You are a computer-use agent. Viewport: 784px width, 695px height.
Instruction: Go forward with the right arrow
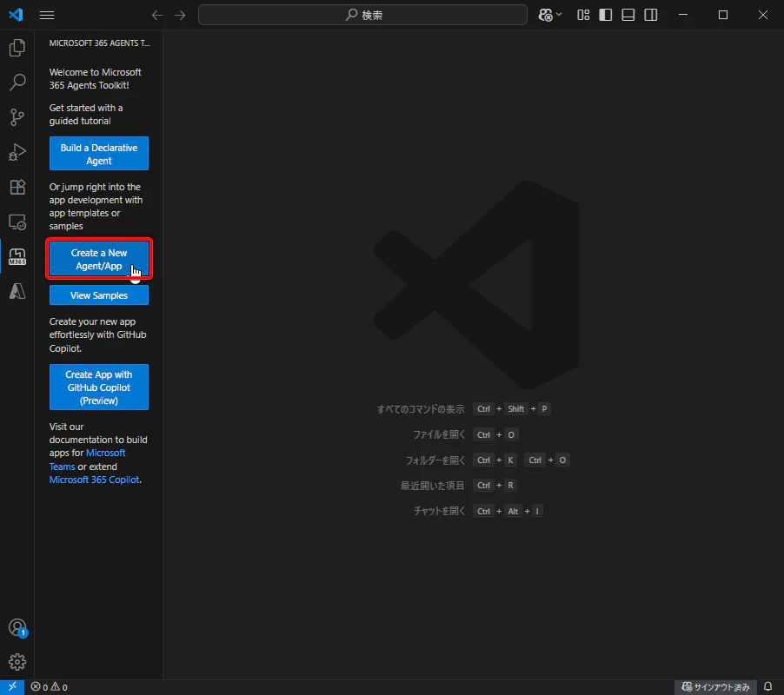[180, 15]
